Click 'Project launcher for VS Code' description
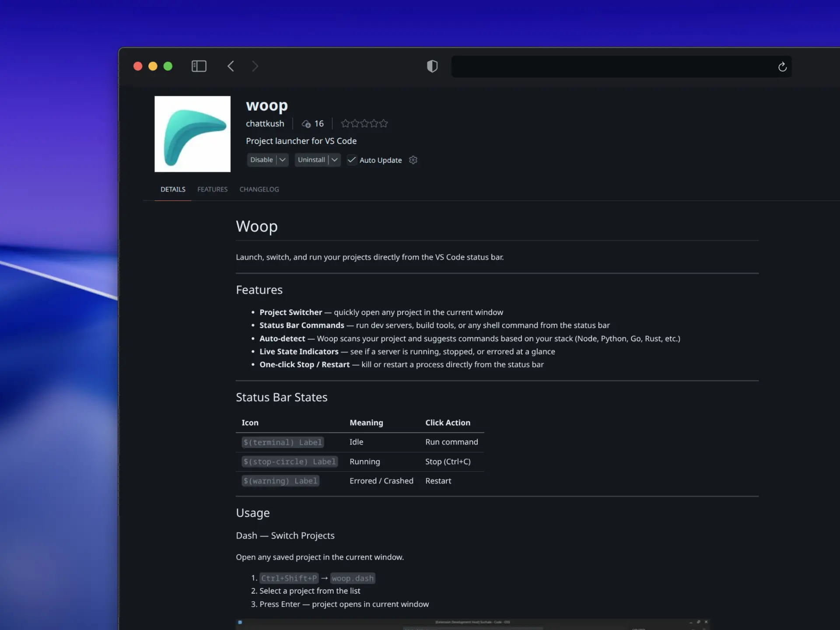The image size is (840, 630). coord(301,141)
